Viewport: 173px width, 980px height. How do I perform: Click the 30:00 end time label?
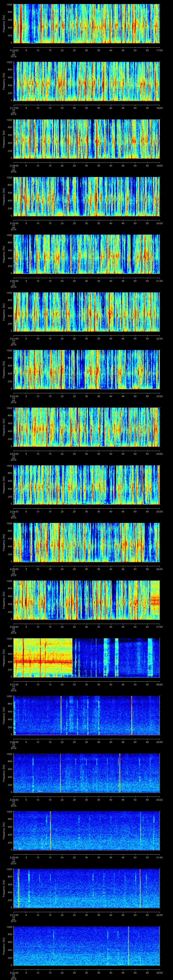pos(159,799)
